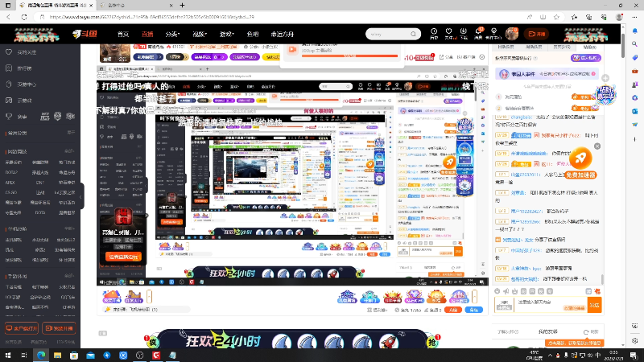Click the orange rocket accelerator icon
This screenshot has height=362, width=644.
[580, 158]
